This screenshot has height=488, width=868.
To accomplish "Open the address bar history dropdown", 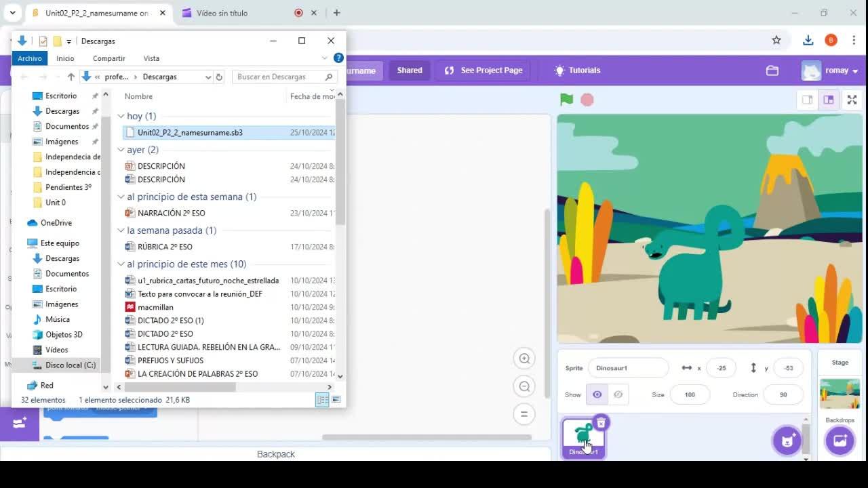I will click(208, 77).
